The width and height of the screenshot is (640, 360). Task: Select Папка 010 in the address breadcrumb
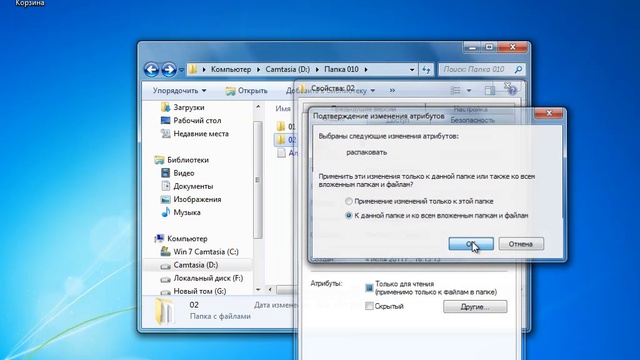pos(341,69)
